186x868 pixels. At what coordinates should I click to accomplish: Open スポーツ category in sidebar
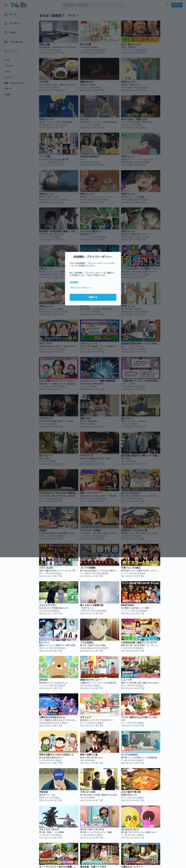[x=8, y=89]
